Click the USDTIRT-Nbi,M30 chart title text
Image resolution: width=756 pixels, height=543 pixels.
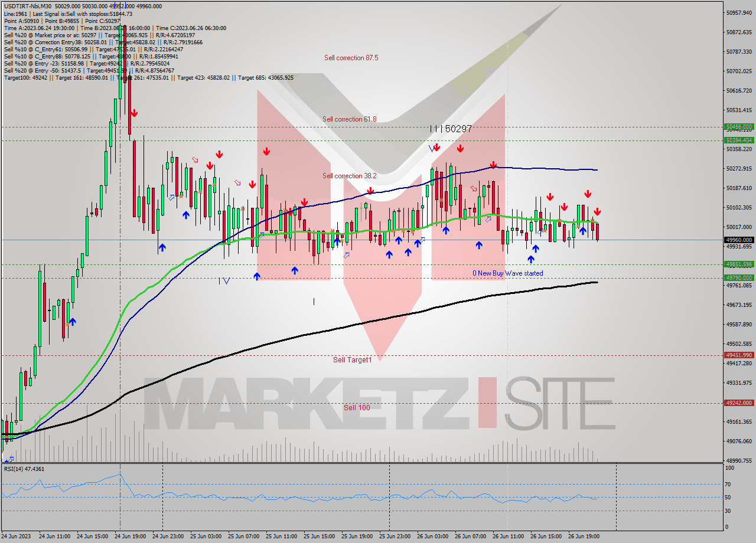[29, 6]
